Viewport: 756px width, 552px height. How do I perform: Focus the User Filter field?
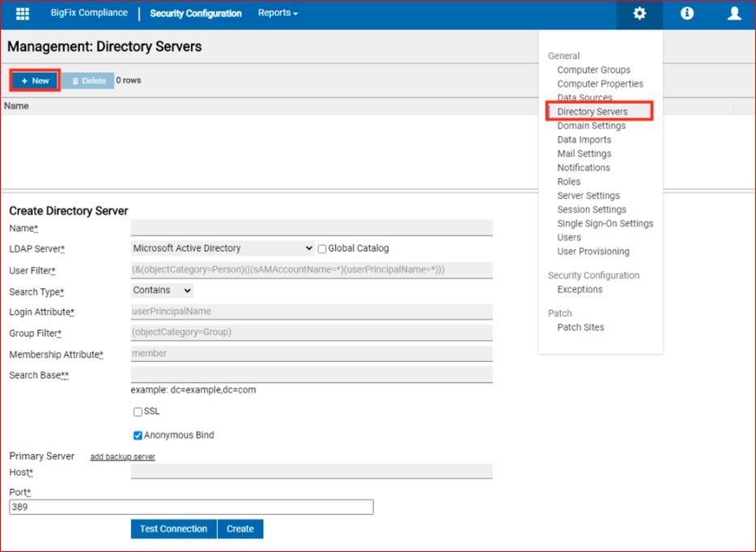click(x=312, y=270)
